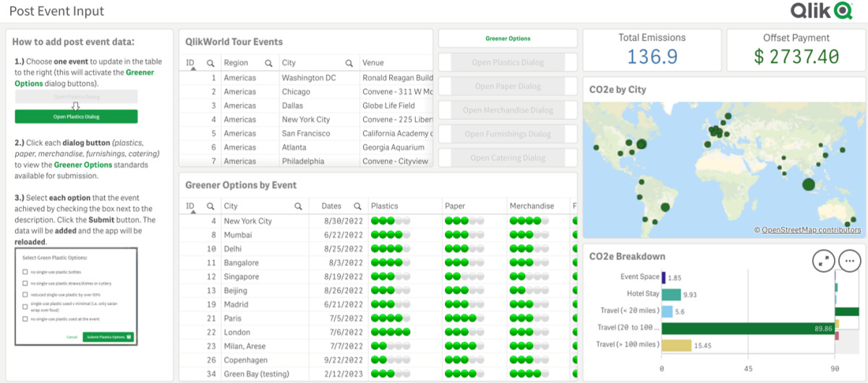This screenshot has height=383, width=868.
Task: Select the Travel (20 to 100 miles) bar
Action: point(747,329)
